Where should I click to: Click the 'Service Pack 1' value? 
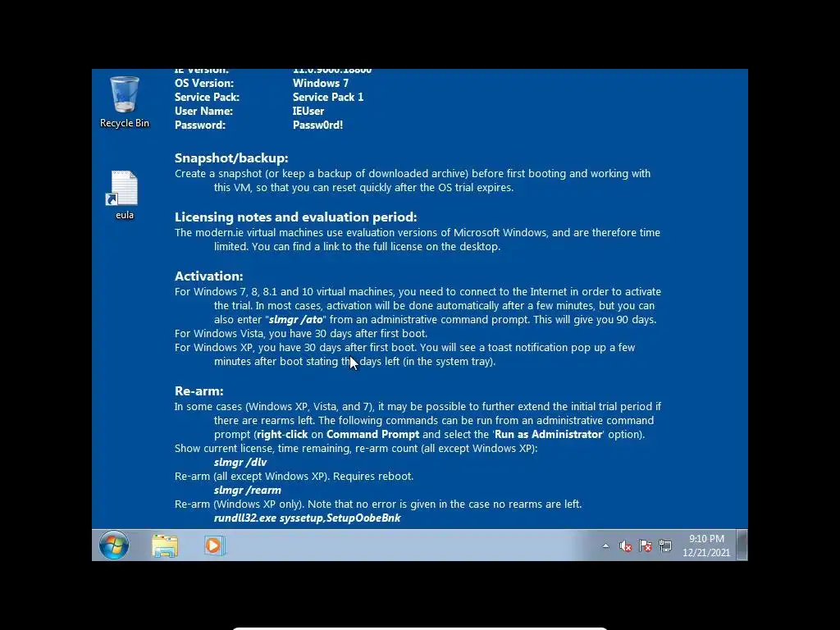[x=328, y=97]
